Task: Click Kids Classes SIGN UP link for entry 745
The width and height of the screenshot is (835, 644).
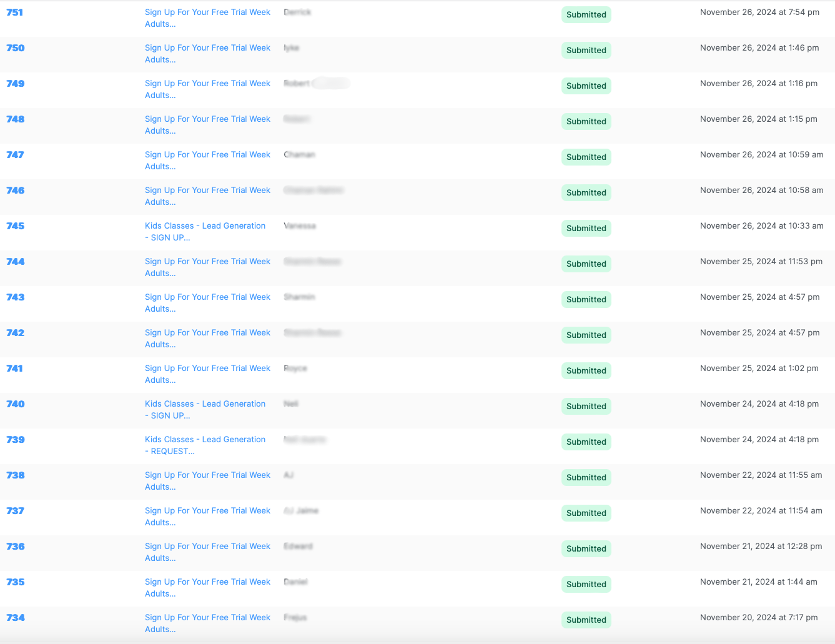Action: [x=205, y=226]
